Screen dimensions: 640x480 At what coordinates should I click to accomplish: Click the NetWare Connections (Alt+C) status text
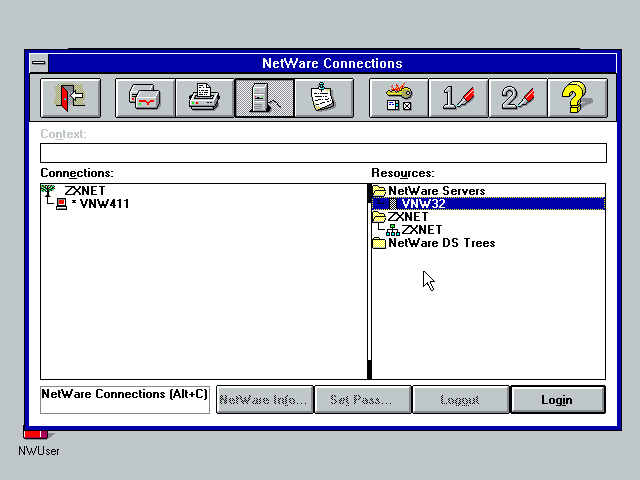pos(124,394)
